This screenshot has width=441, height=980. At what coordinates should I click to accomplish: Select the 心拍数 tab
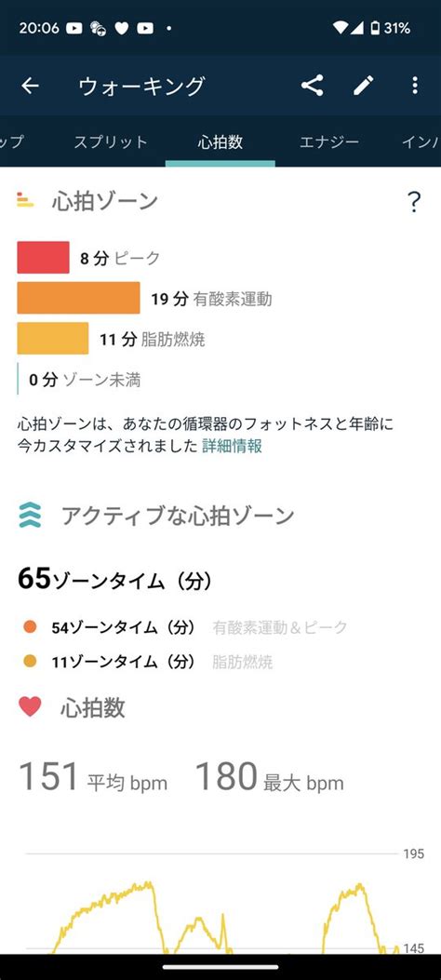click(220, 141)
